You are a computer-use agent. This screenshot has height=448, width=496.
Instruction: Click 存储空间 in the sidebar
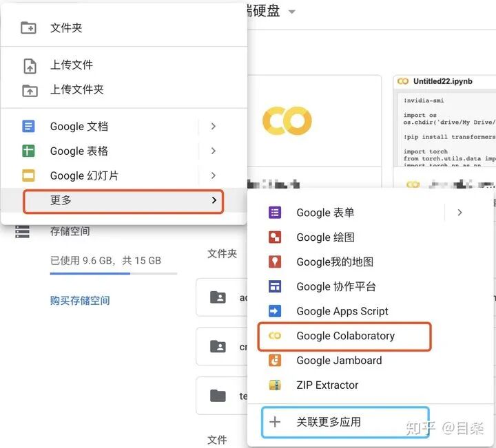click(70, 232)
